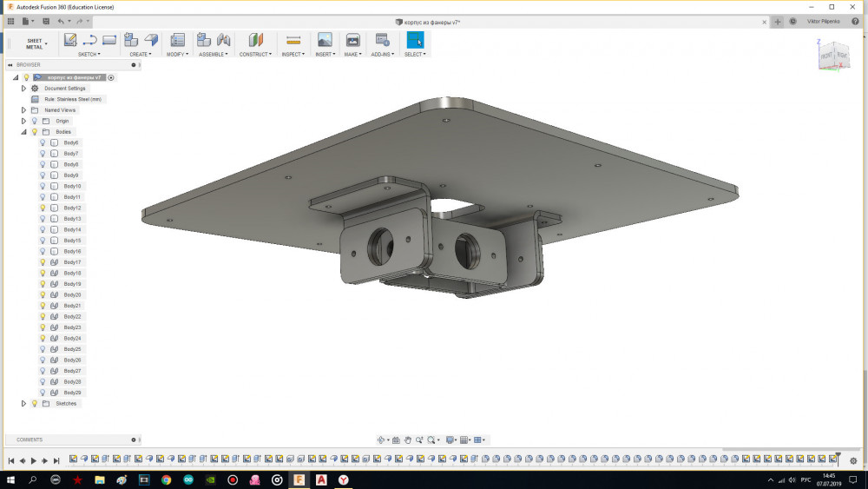Screen dimensions: 868x489
Task: Open Viktor Pilipenko account menu
Action: click(x=823, y=22)
